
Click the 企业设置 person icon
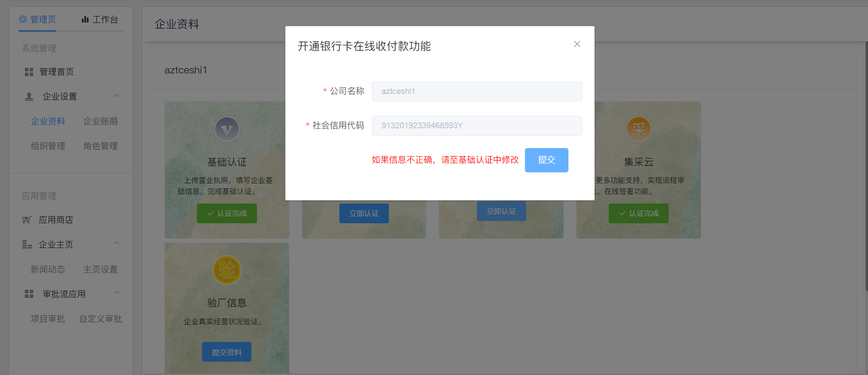click(x=29, y=97)
